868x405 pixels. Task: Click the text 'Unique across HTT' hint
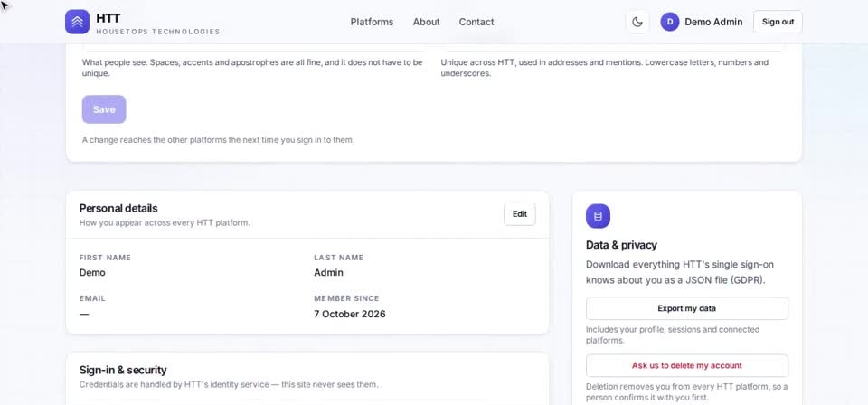coord(605,68)
